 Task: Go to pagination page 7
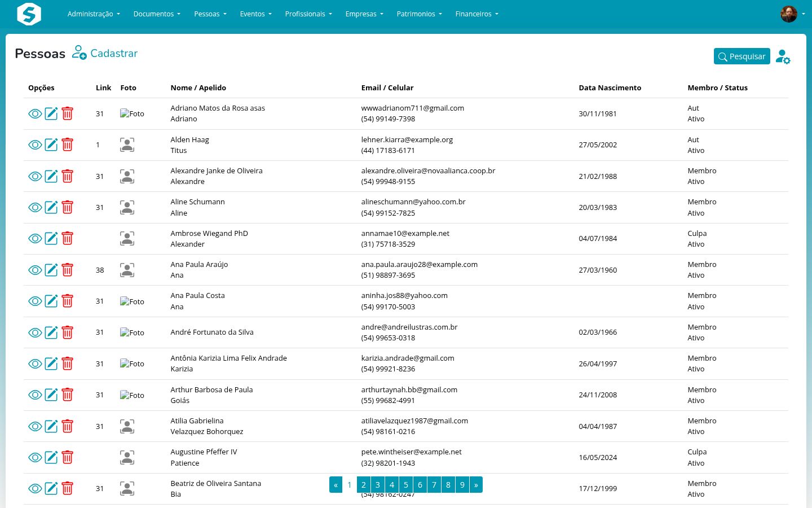click(434, 485)
